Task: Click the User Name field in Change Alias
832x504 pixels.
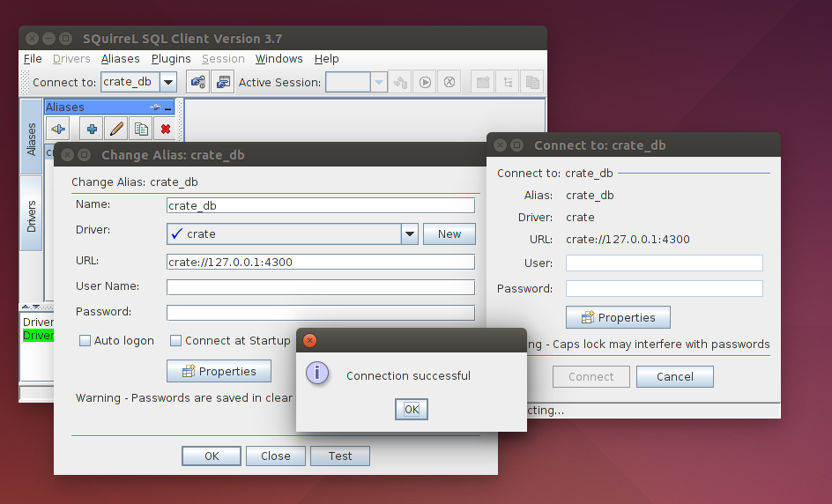Action: point(321,287)
